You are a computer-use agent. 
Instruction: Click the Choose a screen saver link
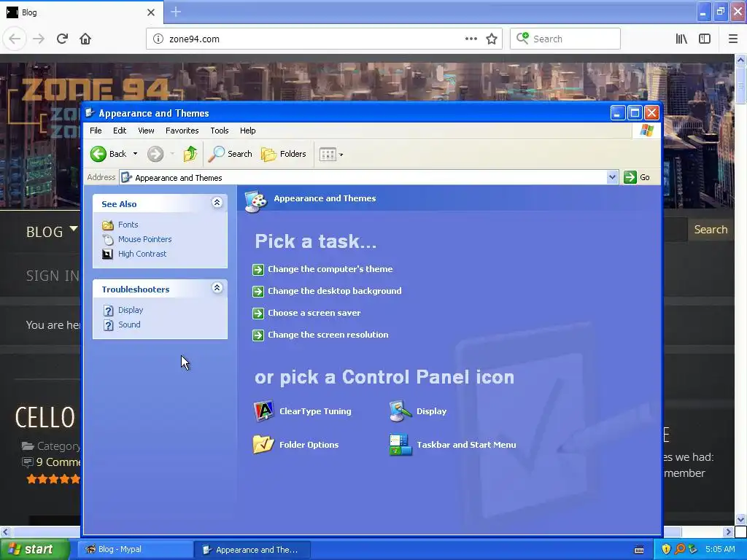[x=314, y=313]
